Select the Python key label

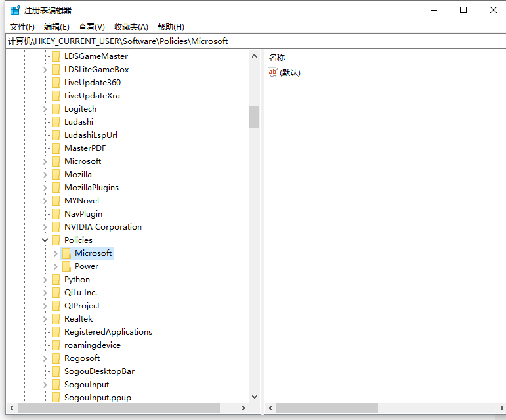click(x=77, y=280)
